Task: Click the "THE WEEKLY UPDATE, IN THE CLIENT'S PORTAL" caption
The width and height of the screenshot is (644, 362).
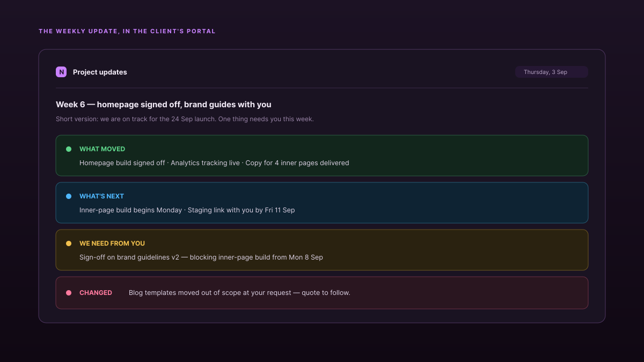Action: pos(127,31)
